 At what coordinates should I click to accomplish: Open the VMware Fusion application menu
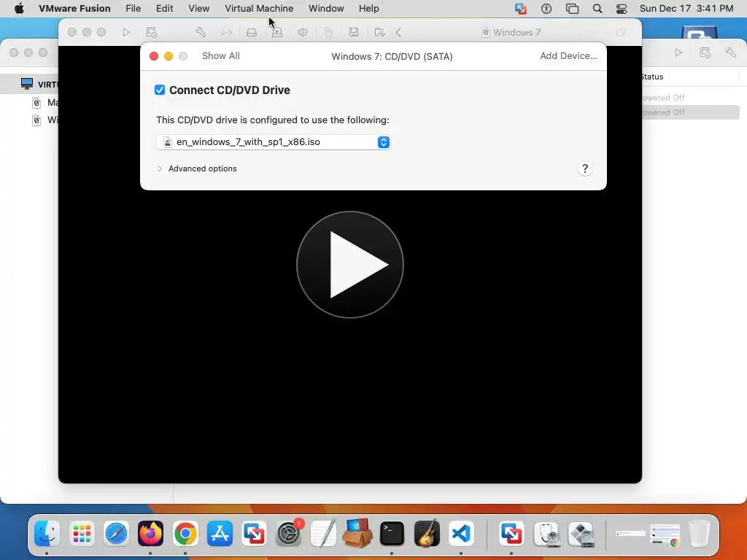(x=74, y=9)
